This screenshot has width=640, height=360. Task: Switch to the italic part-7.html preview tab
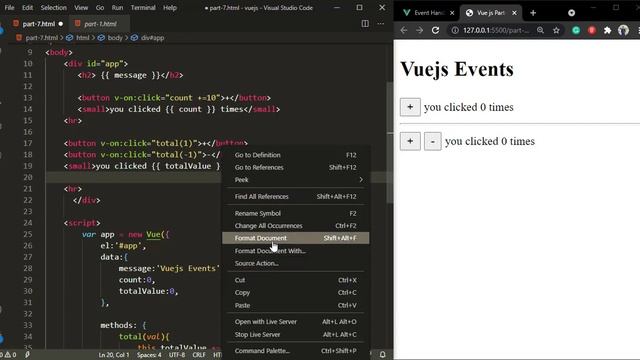coord(100,24)
